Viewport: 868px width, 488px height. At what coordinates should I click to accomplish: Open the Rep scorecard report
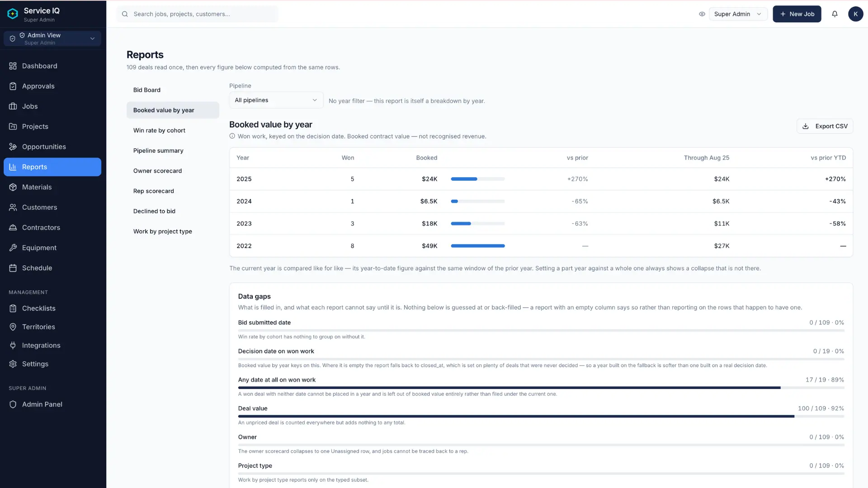(173, 191)
